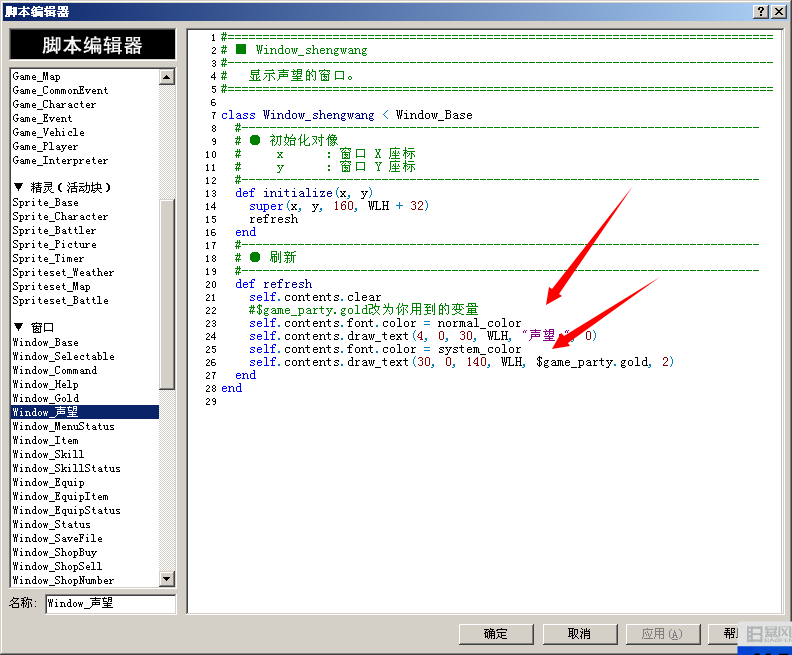
Task: Select Window_Equip script
Action: 48,483
